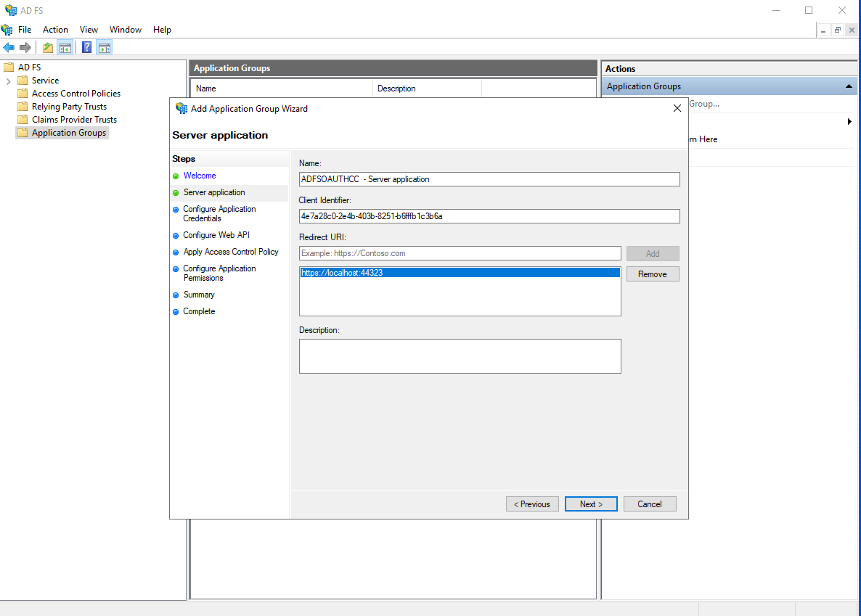Click inside the Description text box
The width and height of the screenshot is (861, 616).
tap(459, 356)
